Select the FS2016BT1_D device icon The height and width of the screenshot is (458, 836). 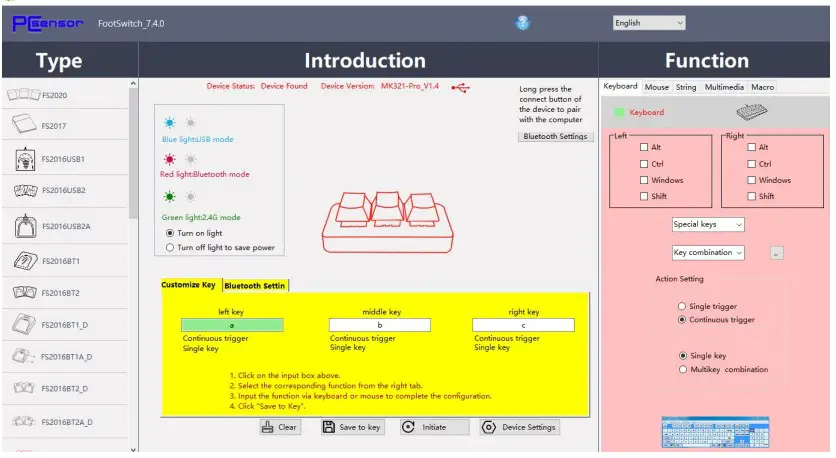pyautogui.click(x=24, y=324)
